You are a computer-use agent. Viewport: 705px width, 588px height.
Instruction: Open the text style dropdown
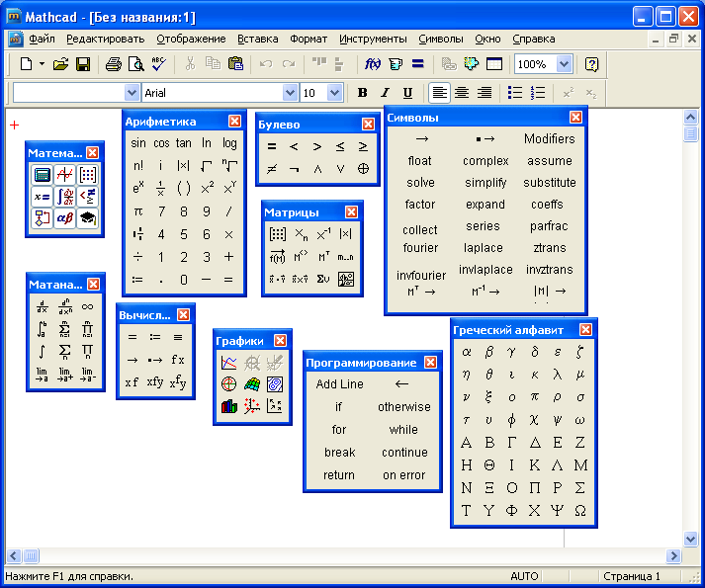pos(132,93)
